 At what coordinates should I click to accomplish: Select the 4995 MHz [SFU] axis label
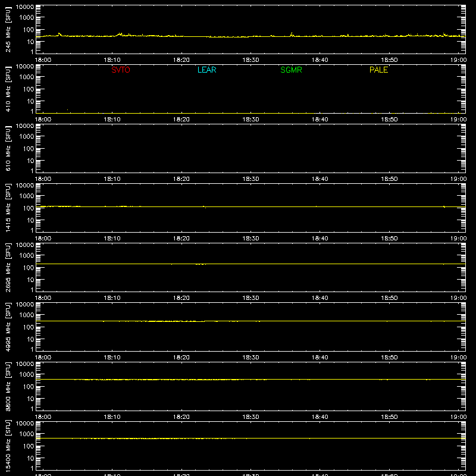(8, 327)
